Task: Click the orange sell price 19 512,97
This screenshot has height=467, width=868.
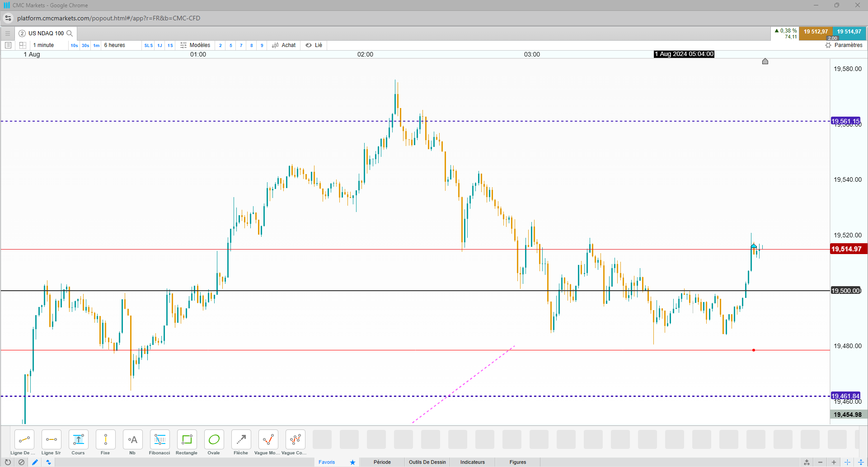Action: pos(816,32)
